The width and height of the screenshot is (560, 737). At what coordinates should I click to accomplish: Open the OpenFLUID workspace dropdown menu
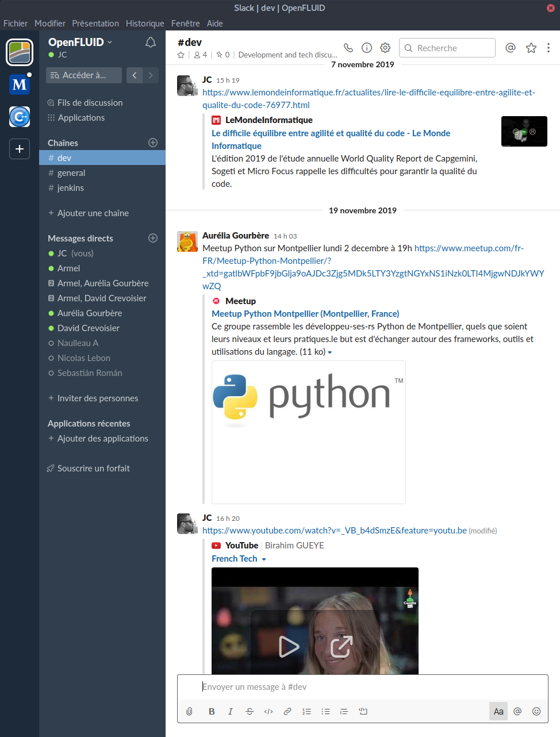[x=80, y=42]
